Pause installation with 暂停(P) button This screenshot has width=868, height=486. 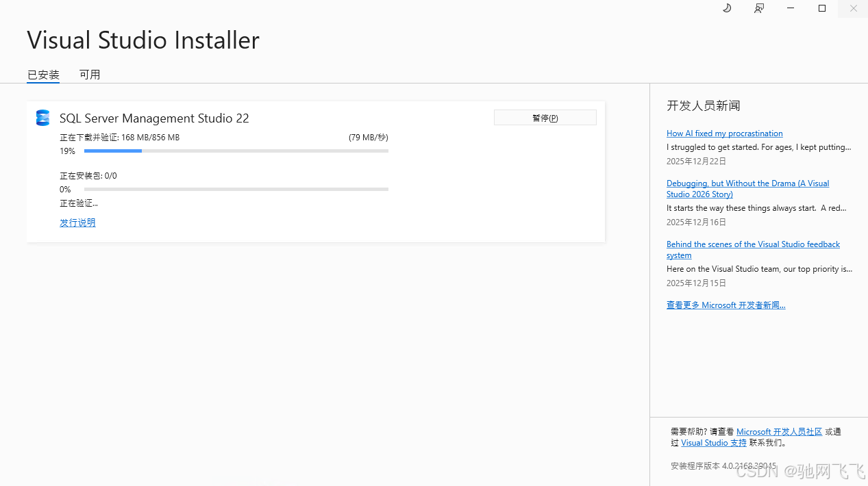pyautogui.click(x=545, y=118)
